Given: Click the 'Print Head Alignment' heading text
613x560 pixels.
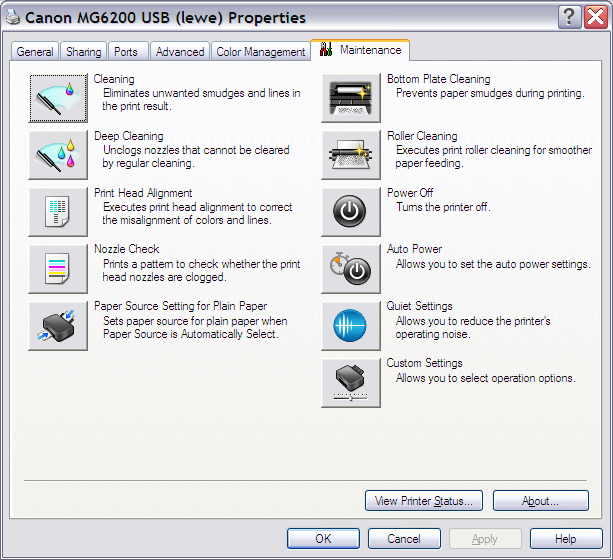Looking at the screenshot, I should coord(143,193).
